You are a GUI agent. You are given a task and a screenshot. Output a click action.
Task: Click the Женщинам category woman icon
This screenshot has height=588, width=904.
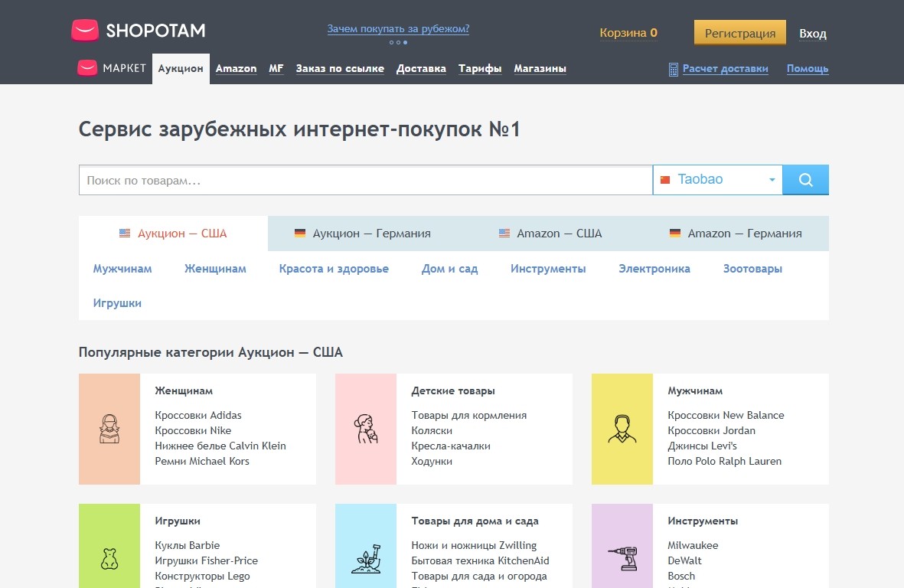[x=109, y=429]
